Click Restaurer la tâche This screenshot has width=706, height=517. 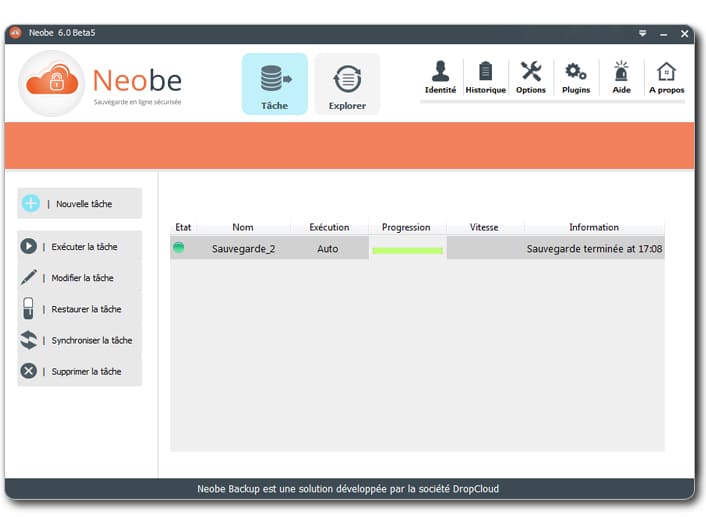[x=80, y=309]
